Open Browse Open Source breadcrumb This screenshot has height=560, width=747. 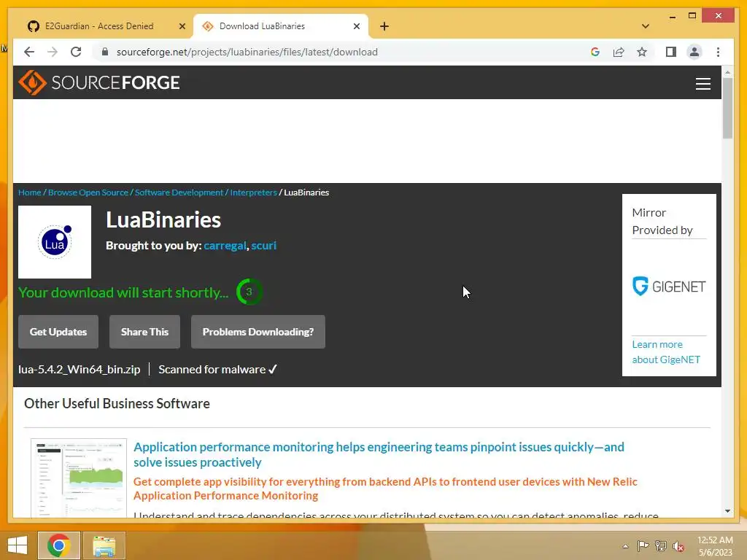click(88, 192)
